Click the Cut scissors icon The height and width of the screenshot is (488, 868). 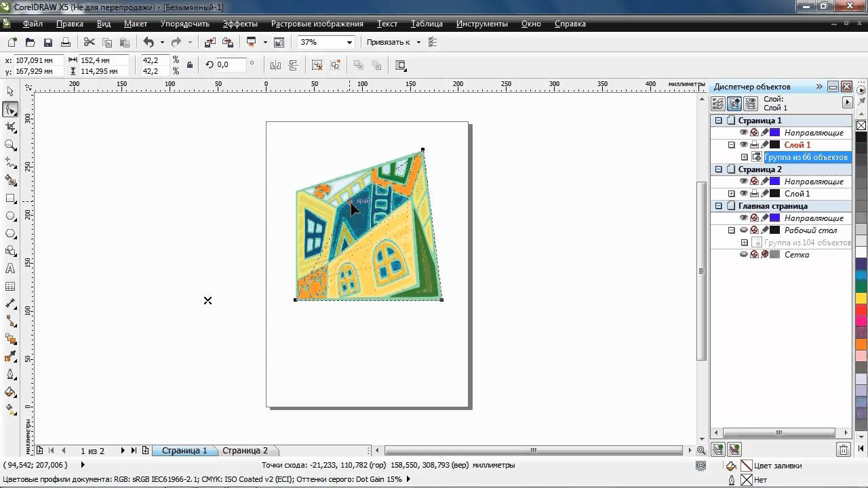click(89, 42)
